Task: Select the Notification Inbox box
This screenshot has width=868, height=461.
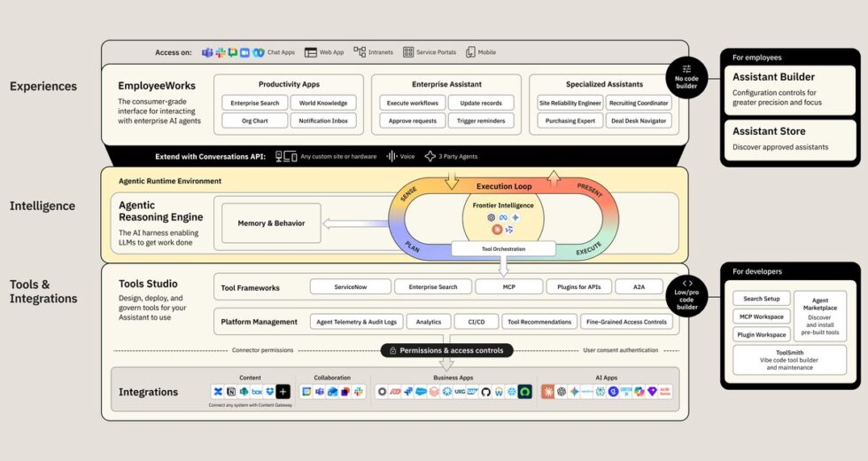Action: click(x=323, y=121)
